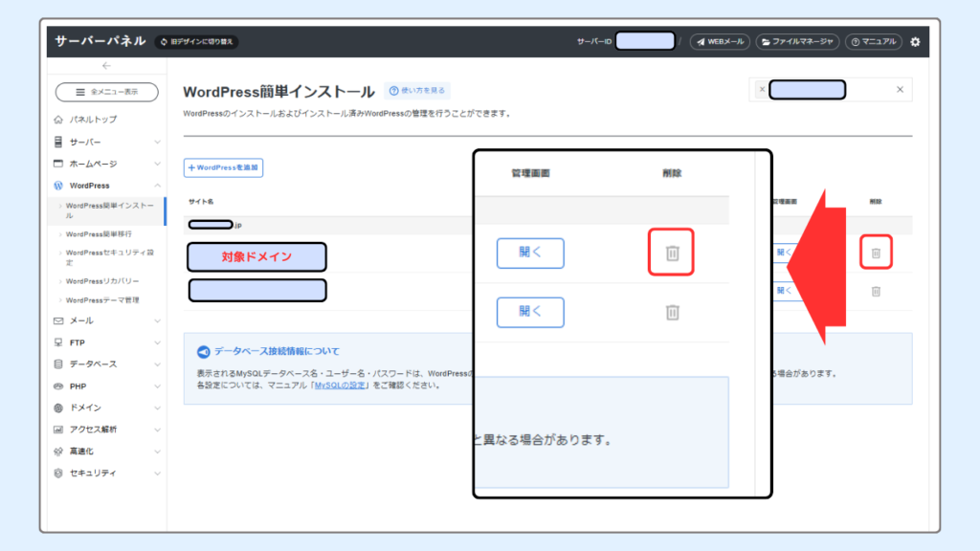Clear the search field with the X button

(900, 89)
